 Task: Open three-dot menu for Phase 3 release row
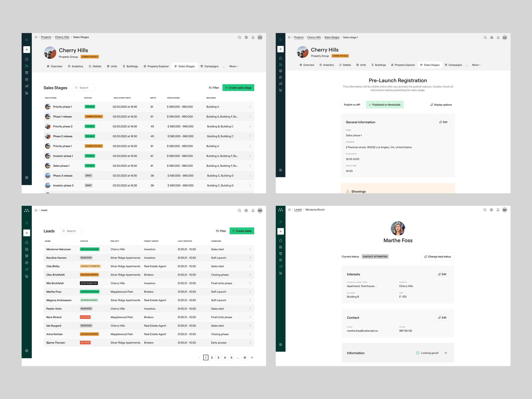pos(250,176)
